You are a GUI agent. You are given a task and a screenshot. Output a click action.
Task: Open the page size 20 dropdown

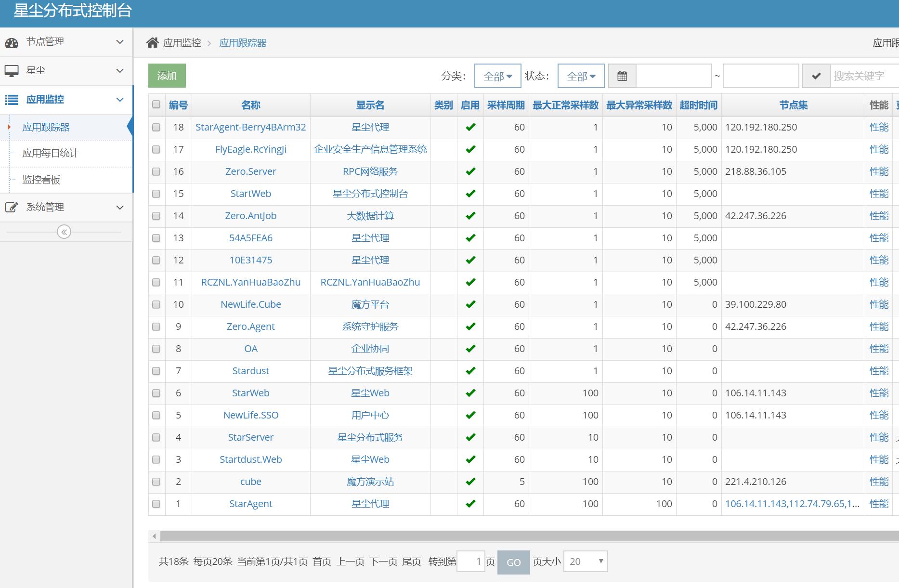coord(586,562)
